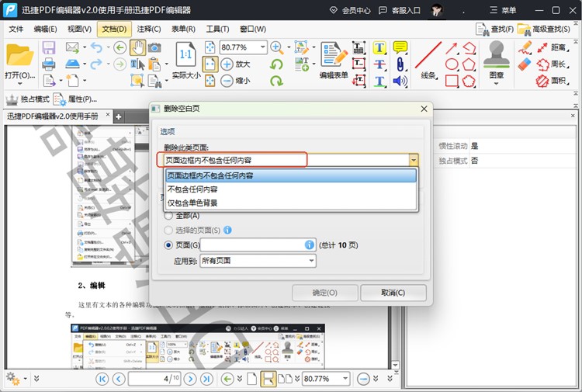Click the OK 确定(O) button
The width and height of the screenshot is (582, 392).
325,293
